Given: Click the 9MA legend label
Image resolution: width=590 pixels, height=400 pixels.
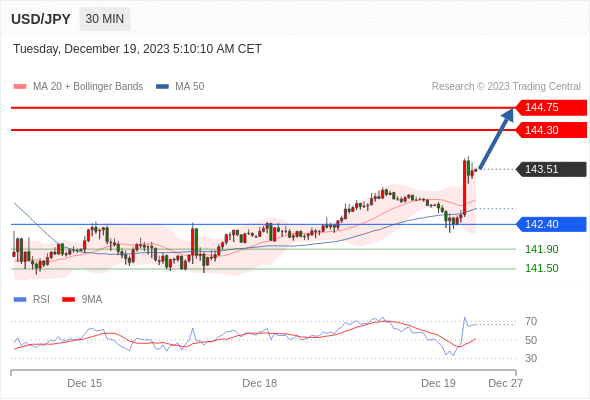Looking at the screenshot, I should point(92,300).
